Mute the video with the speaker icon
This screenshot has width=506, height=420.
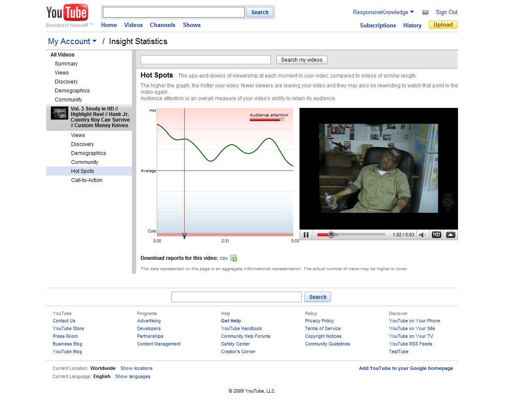[x=422, y=235]
